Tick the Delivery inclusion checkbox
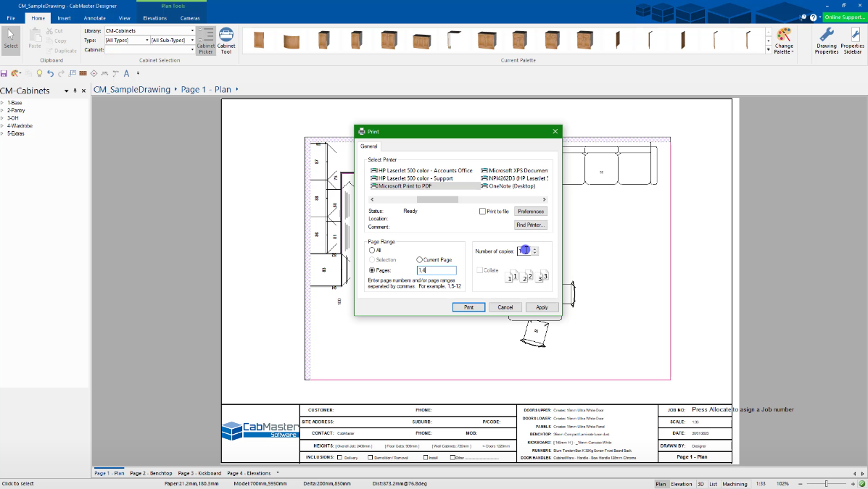The image size is (868, 489). pos(340,457)
